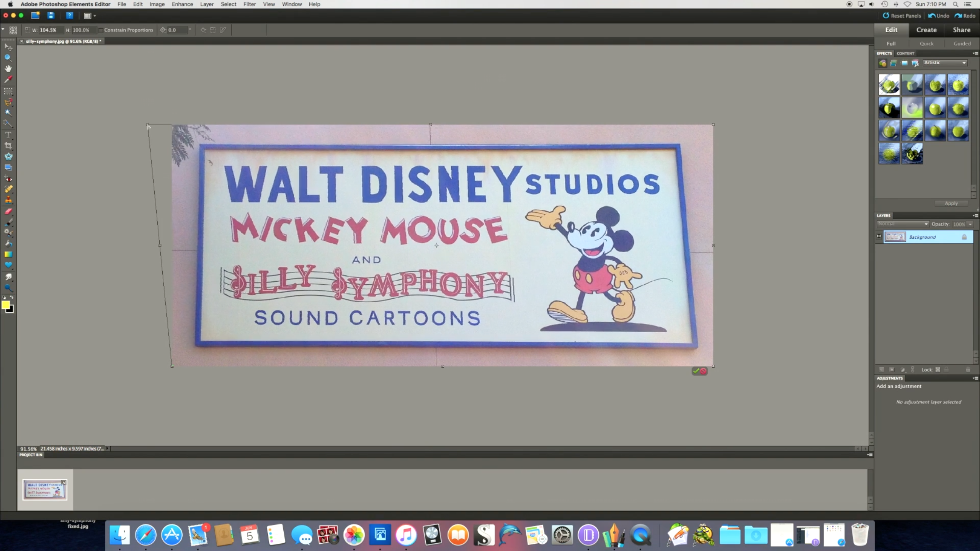Select the Magic Wand tool

pos(8,113)
